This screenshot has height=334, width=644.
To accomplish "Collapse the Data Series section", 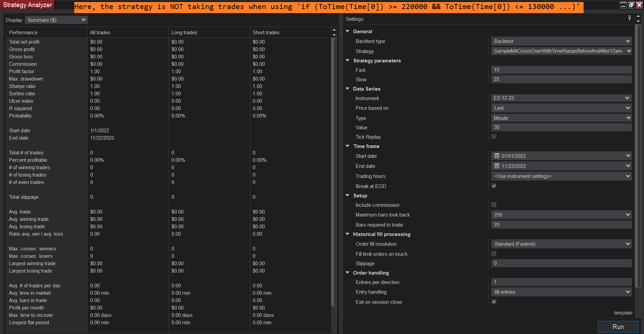I will point(347,89).
